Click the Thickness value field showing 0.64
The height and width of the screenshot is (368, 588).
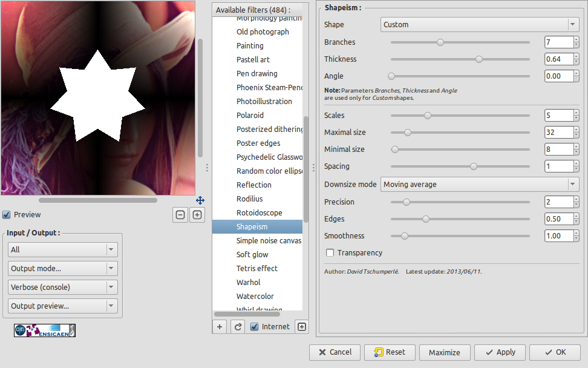click(559, 59)
